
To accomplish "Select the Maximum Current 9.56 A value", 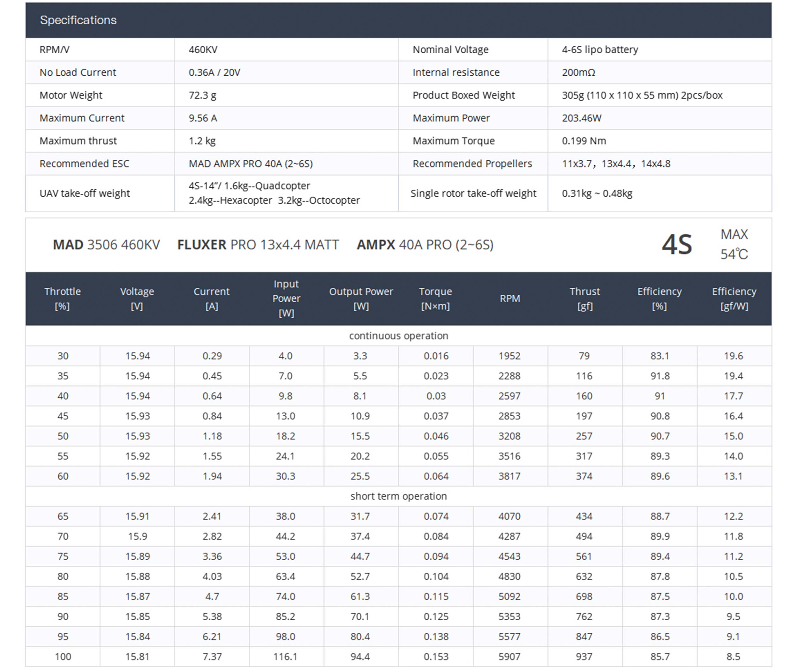I will tap(203, 118).
